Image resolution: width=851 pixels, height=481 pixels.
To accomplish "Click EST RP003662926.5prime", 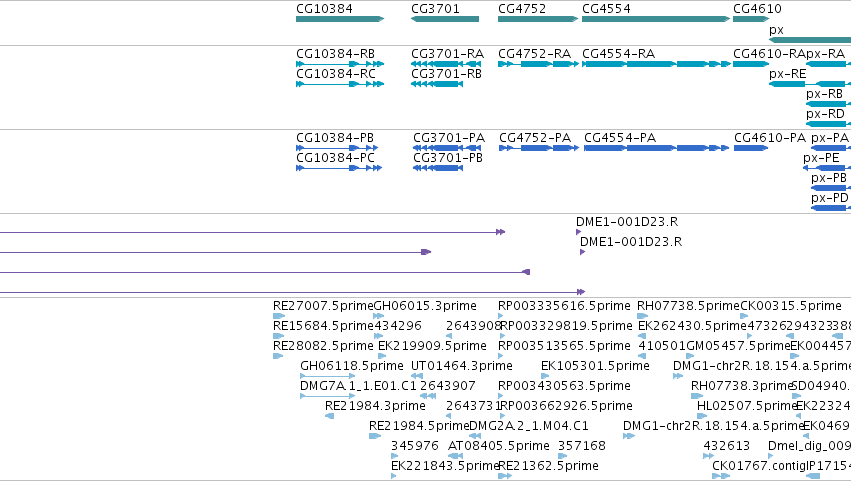I will point(567,407).
